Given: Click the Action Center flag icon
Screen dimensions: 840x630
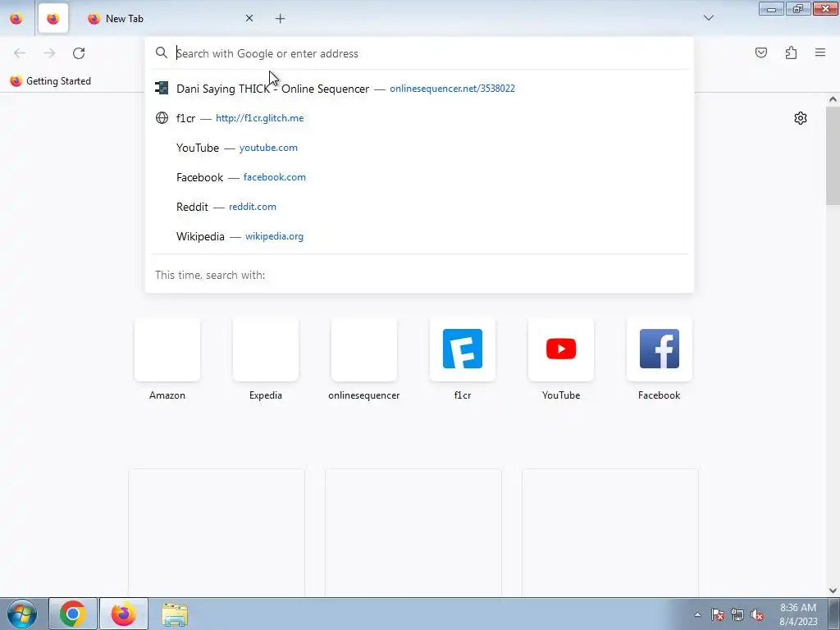Looking at the screenshot, I should [718, 614].
